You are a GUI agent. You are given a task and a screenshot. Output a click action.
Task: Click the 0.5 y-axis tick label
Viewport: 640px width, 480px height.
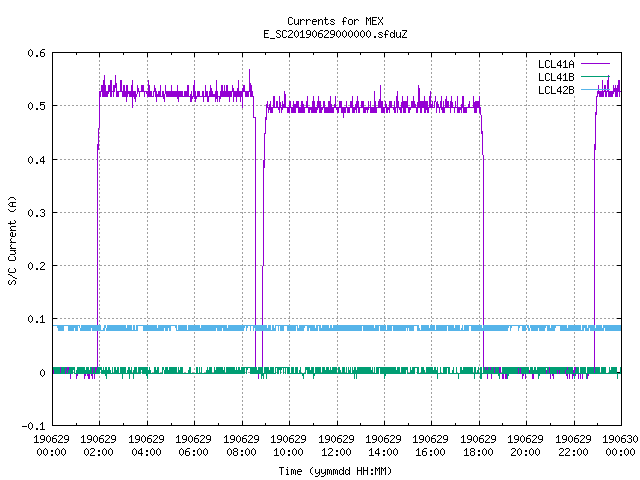(x=36, y=106)
